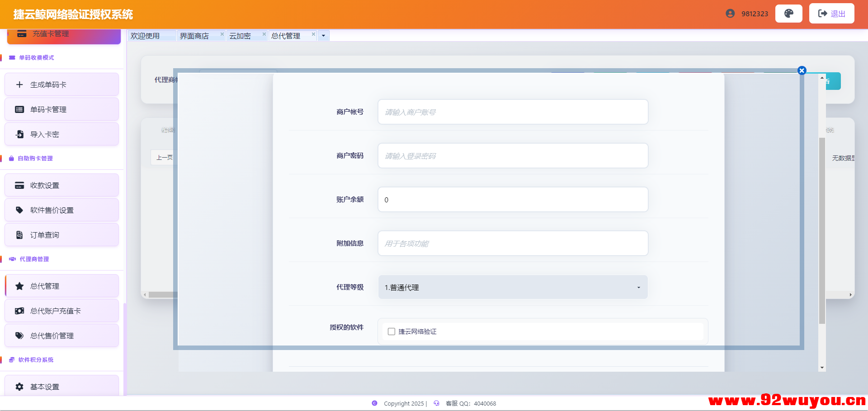The image size is (868, 411).
Task: Click the star icon for 总代管理
Action: (19, 286)
